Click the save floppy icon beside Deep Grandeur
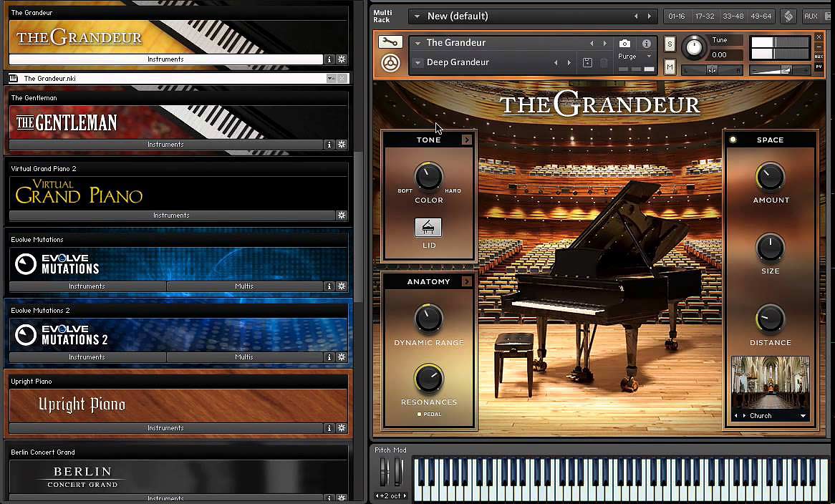Image resolution: width=835 pixels, height=504 pixels. point(587,62)
